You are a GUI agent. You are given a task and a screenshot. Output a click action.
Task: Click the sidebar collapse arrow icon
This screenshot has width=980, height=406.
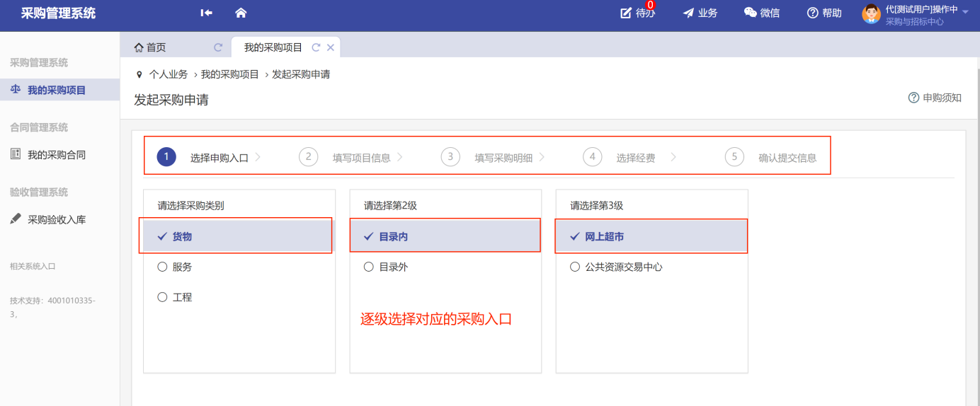tap(206, 13)
